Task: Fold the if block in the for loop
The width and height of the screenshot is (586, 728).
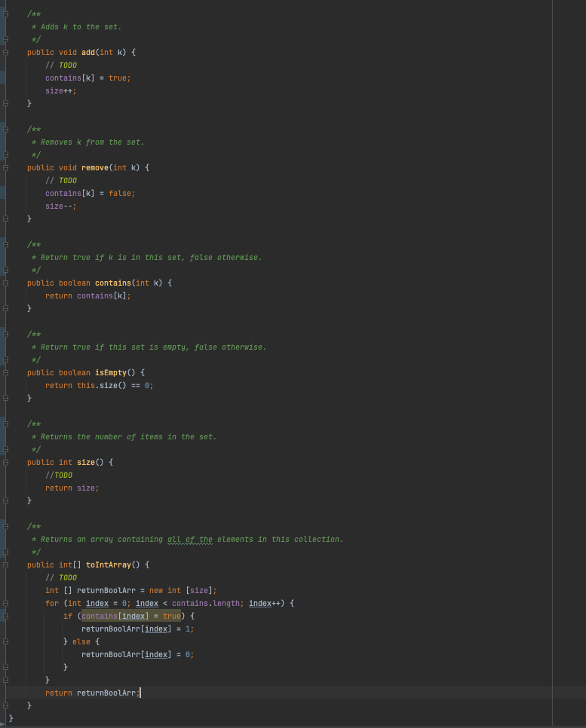Action: (x=5, y=616)
